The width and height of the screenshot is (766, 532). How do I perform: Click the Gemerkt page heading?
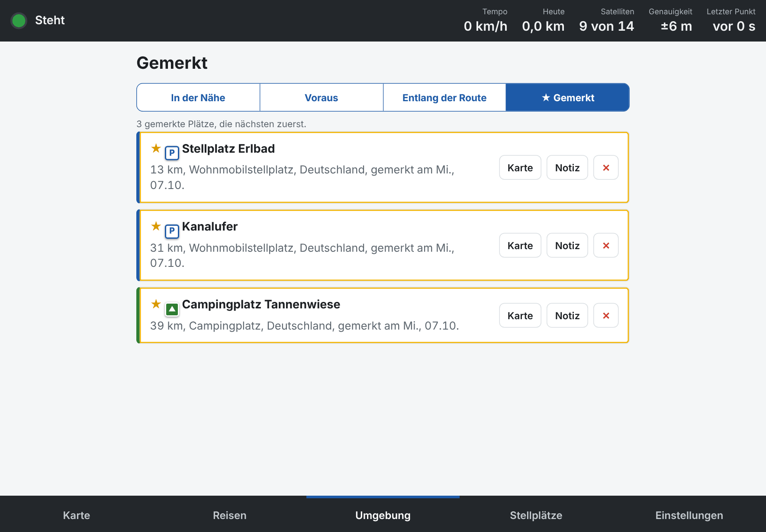(x=172, y=63)
